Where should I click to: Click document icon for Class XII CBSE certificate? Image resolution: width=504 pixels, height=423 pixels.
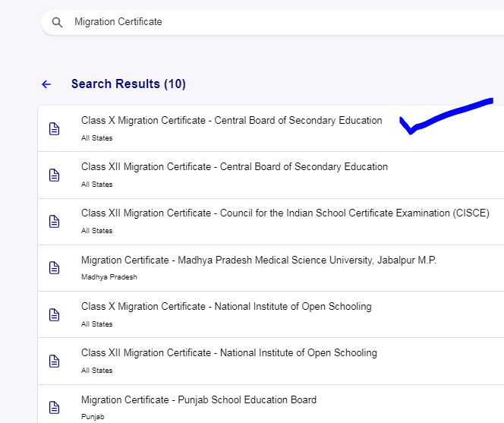click(54, 175)
